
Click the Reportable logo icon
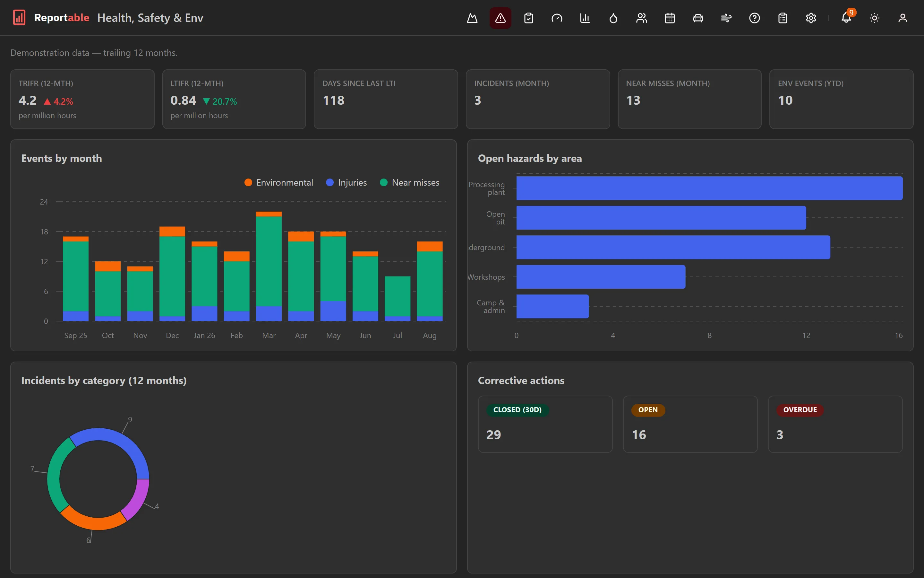(x=19, y=18)
